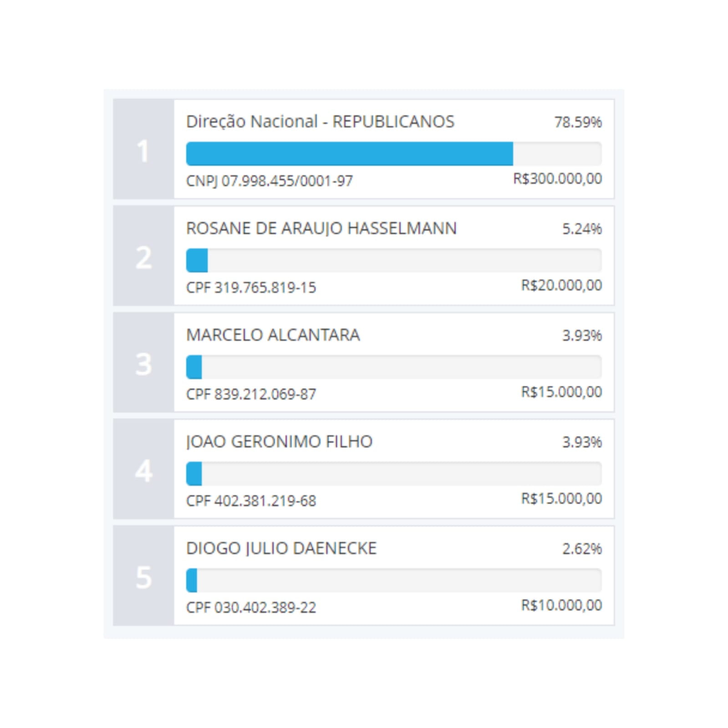The width and height of the screenshot is (728, 728).
Task: Click the CPF 402.381.219-68 text
Action: [251, 501]
